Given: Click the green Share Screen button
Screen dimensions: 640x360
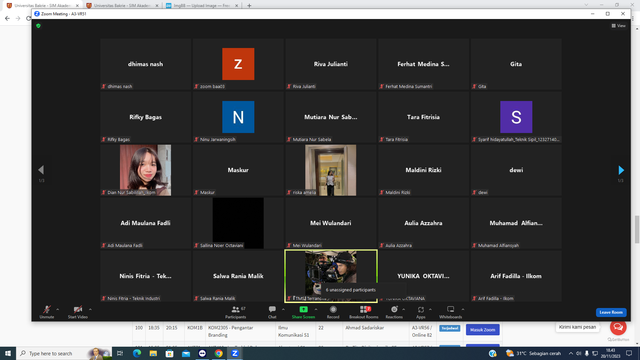Looking at the screenshot, I should (x=303, y=312).
